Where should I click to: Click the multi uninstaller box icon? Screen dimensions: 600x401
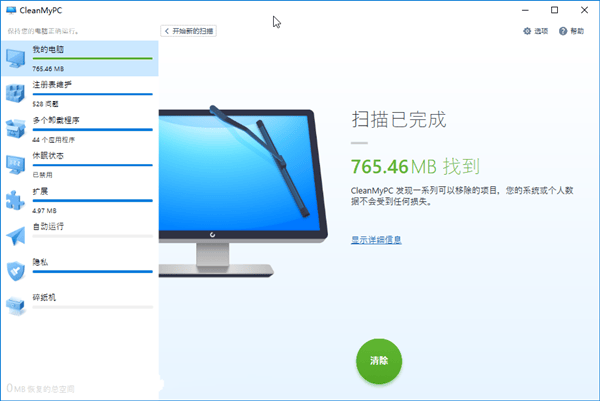pyautogui.click(x=15, y=129)
